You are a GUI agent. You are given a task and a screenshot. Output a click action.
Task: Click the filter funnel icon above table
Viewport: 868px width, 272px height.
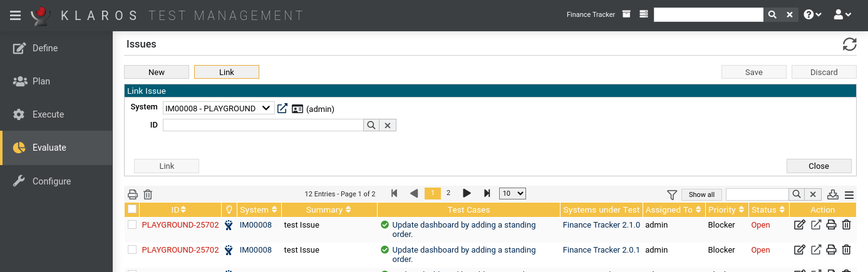(672, 194)
